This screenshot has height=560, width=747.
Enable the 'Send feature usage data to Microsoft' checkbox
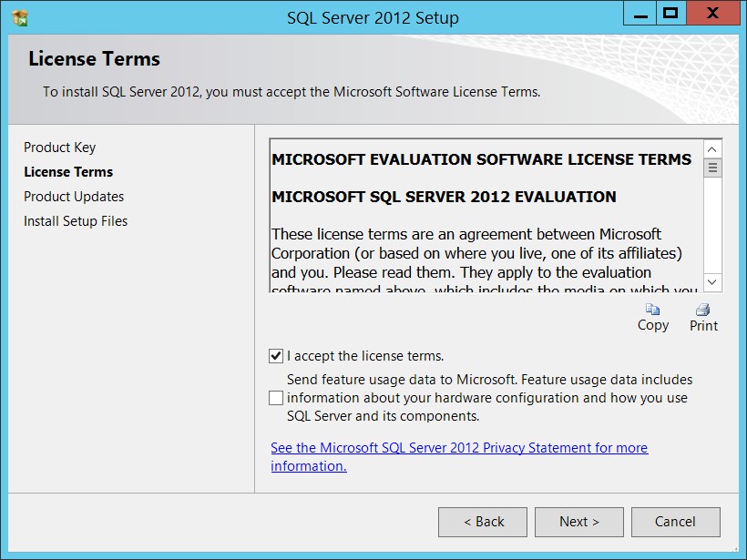276,398
